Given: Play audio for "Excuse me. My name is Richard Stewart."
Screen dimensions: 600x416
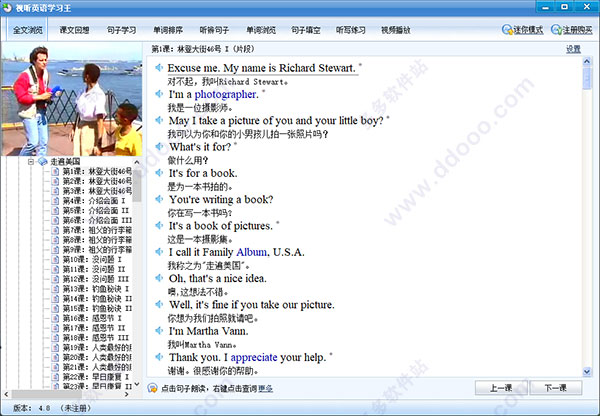Looking at the screenshot, I should (x=159, y=68).
